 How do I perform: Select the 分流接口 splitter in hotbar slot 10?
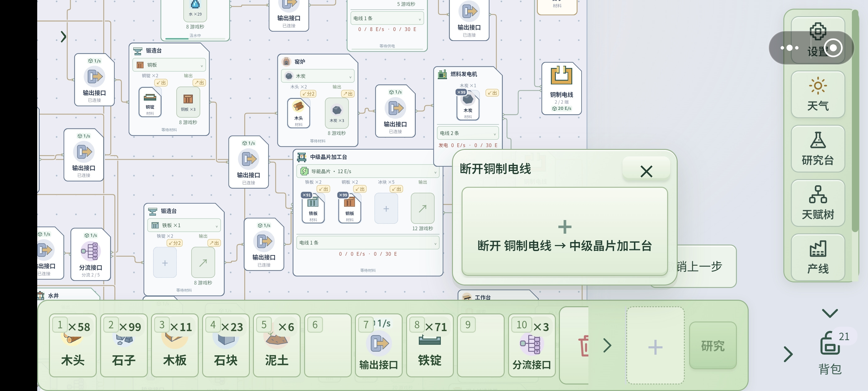[531, 345]
